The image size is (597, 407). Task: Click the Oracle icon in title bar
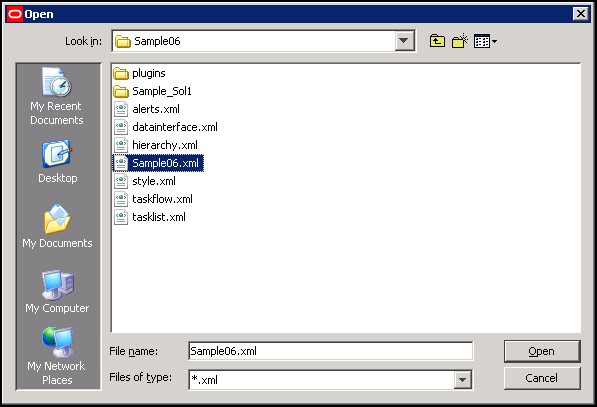point(14,14)
